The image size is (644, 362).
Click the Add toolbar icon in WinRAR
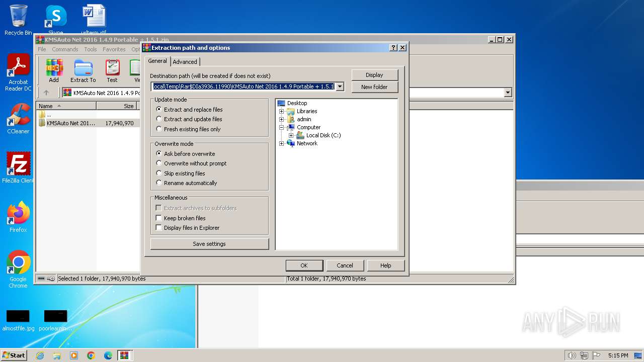(x=54, y=71)
